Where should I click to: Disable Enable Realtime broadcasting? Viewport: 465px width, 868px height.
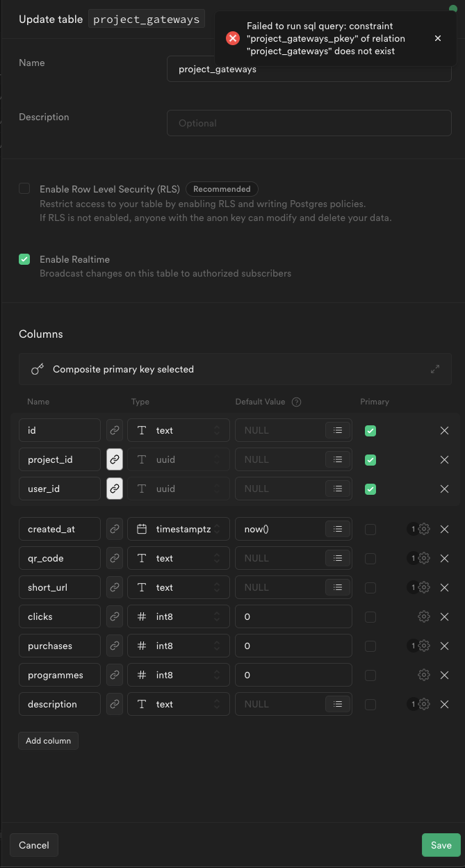[x=24, y=259]
